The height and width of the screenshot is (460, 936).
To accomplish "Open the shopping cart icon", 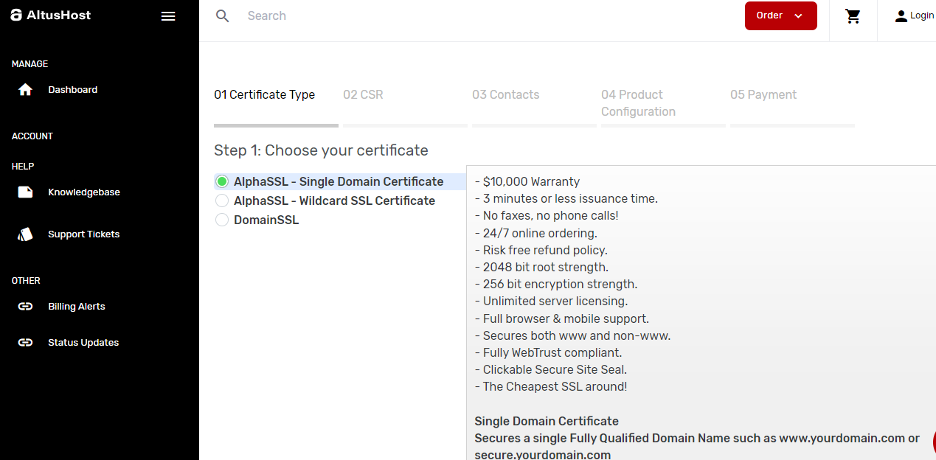I will point(853,17).
